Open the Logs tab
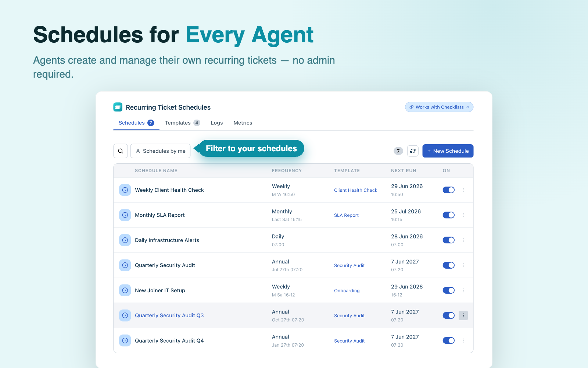Viewport: 588px width, 368px height. coord(217,123)
